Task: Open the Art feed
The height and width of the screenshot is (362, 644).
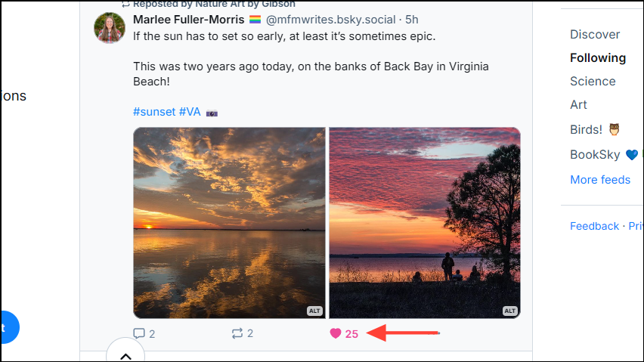Action: (x=578, y=104)
